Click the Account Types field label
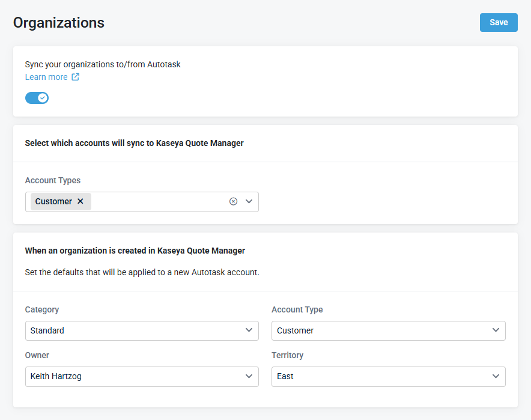 point(53,180)
